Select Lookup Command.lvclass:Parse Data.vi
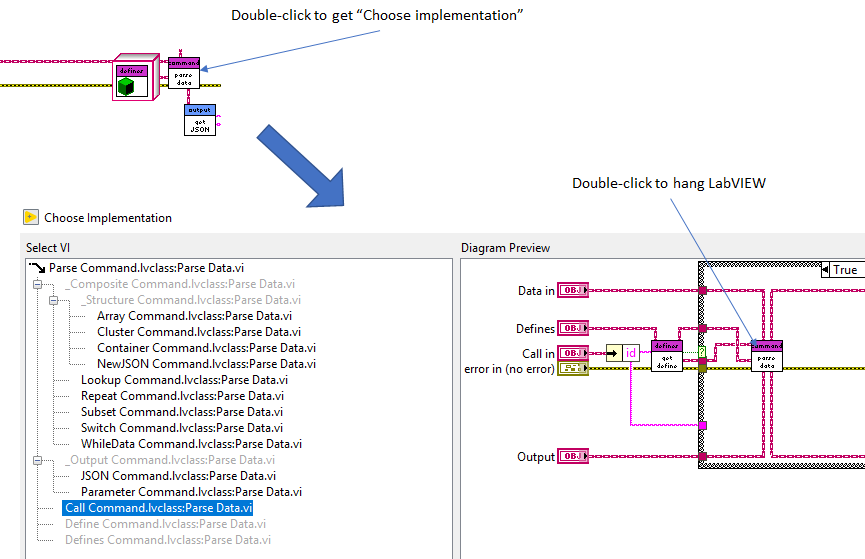865x559 pixels. tap(184, 380)
